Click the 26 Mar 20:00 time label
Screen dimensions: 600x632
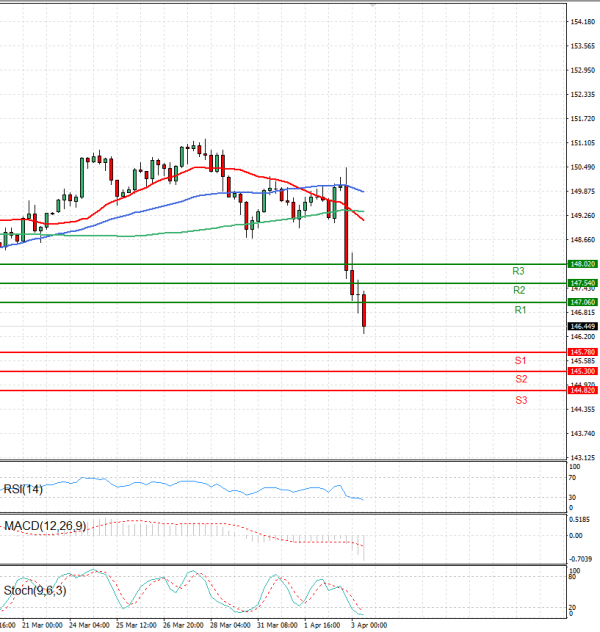[183, 625]
